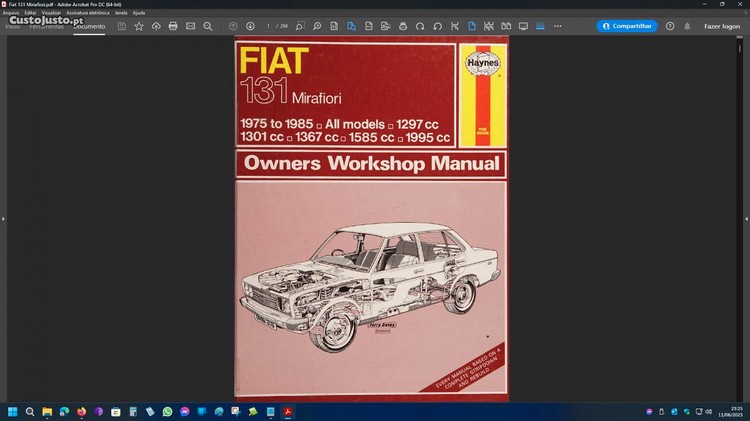
Task: Click the Windows Start button on taskbar
Action: tap(12, 411)
